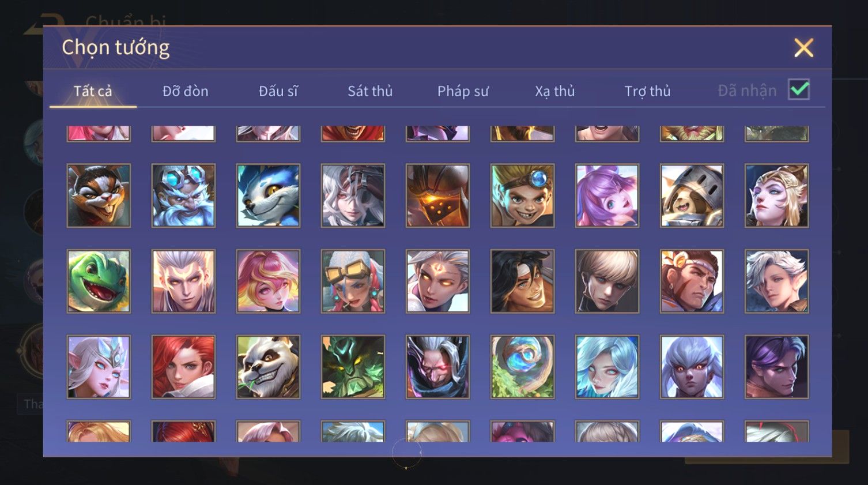The width and height of the screenshot is (868, 485).
Task: Switch to the Pháp sư tab
Action: pyautogui.click(x=463, y=91)
